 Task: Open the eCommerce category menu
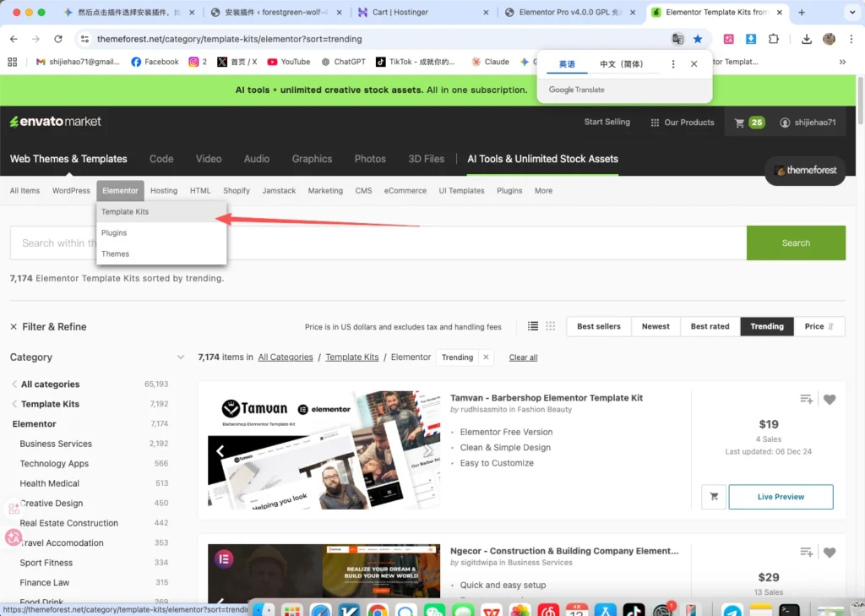pos(405,191)
